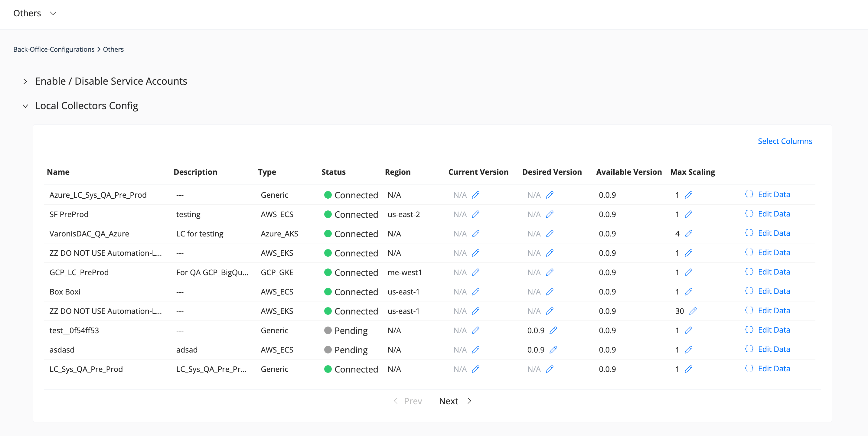Select the VaronisDAC_QA_Azure name cell
This screenshot has height=436, width=868.
pos(89,233)
